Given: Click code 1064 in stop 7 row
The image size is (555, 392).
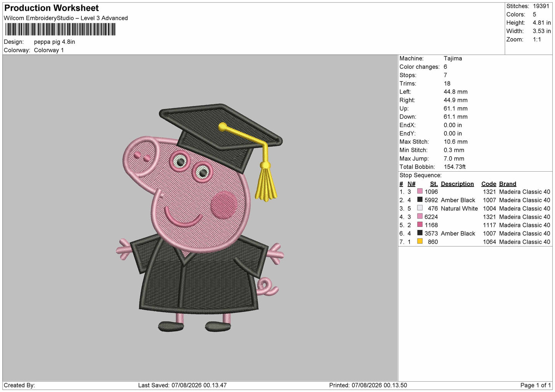Looking at the screenshot, I should pyautogui.click(x=489, y=242).
